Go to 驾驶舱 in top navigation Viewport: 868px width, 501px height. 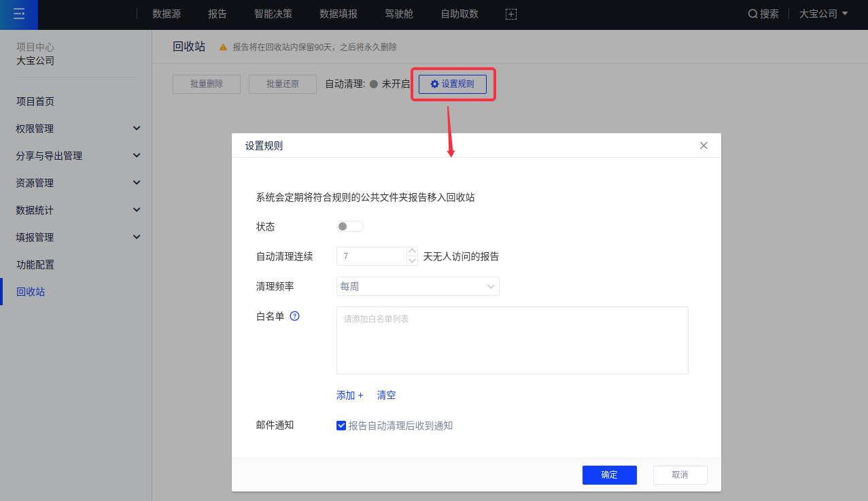tap(399, 14)
